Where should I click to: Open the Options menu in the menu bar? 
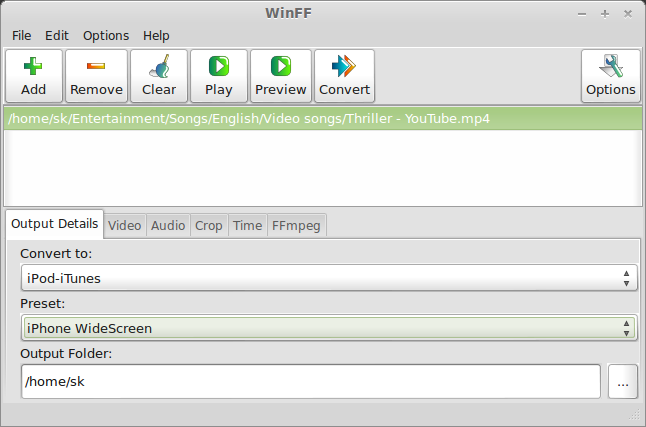(x=106, y=35)
